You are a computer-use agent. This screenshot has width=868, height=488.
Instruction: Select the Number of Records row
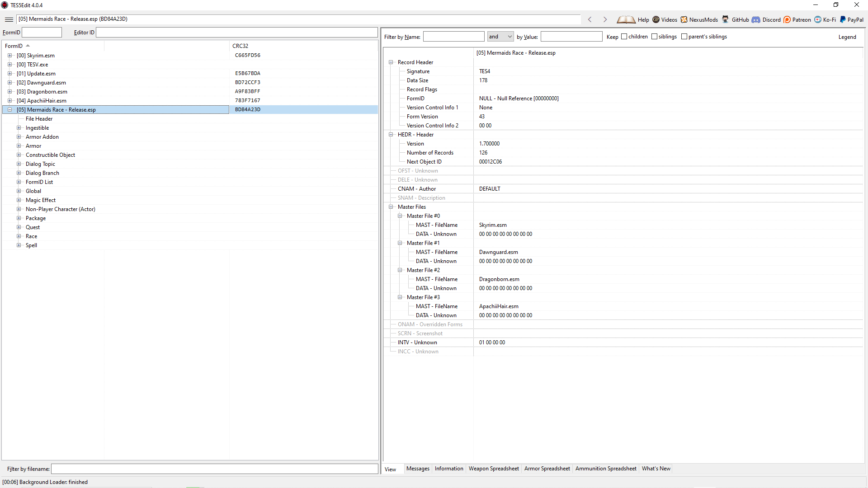[624, 153]
